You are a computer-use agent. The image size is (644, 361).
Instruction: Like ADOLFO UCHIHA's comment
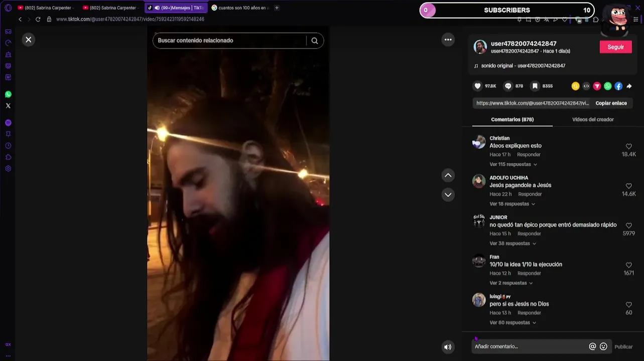628,186
